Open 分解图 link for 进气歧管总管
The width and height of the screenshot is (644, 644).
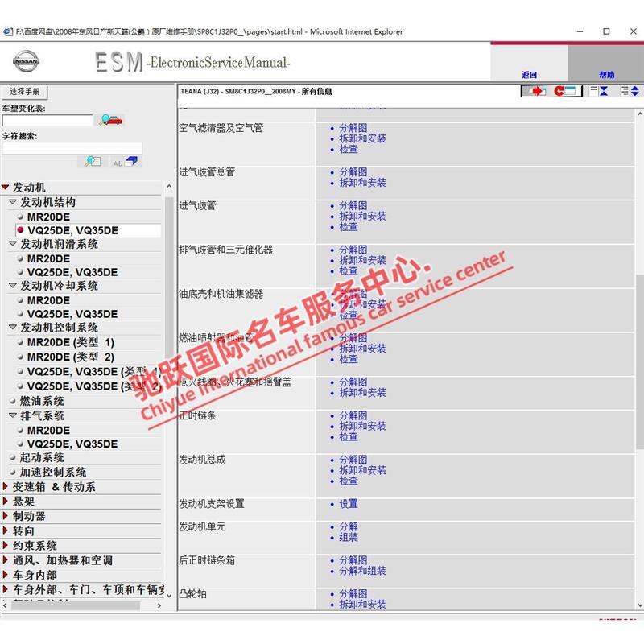pyautogui.click(x=353, y=172)
